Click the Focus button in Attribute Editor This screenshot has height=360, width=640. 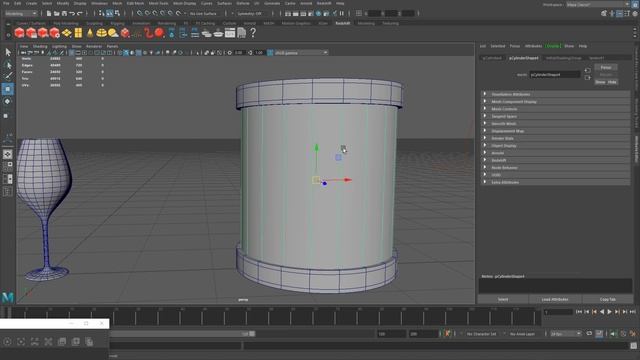606,67
